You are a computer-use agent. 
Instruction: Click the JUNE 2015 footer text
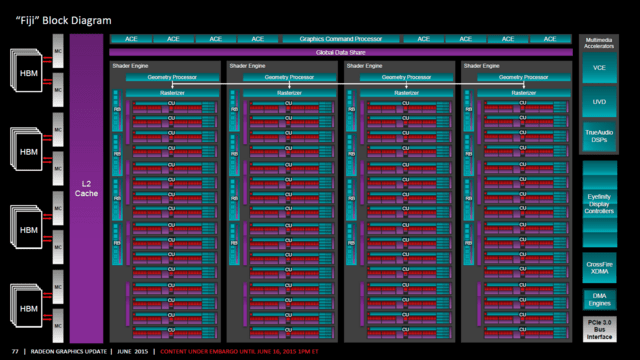(x=133, y=351)
